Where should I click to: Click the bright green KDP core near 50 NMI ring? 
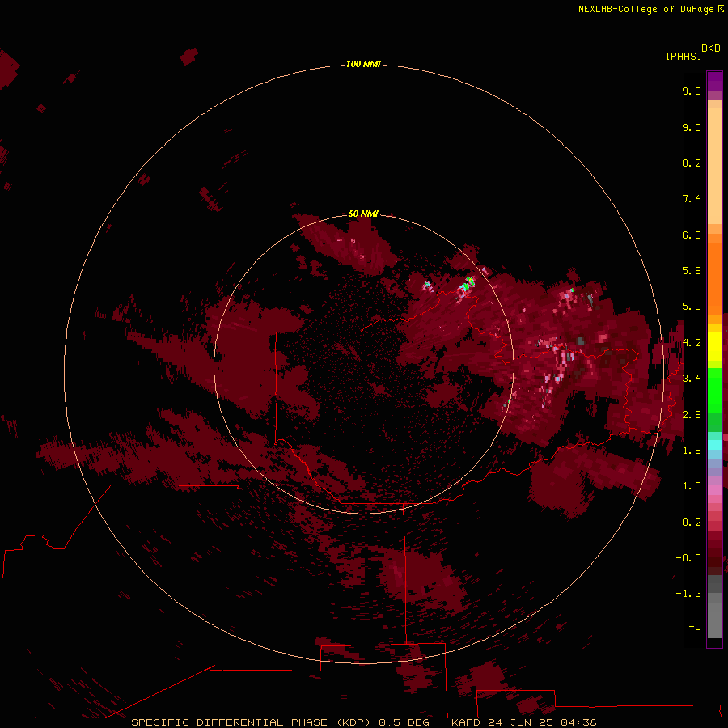[468, 283]
